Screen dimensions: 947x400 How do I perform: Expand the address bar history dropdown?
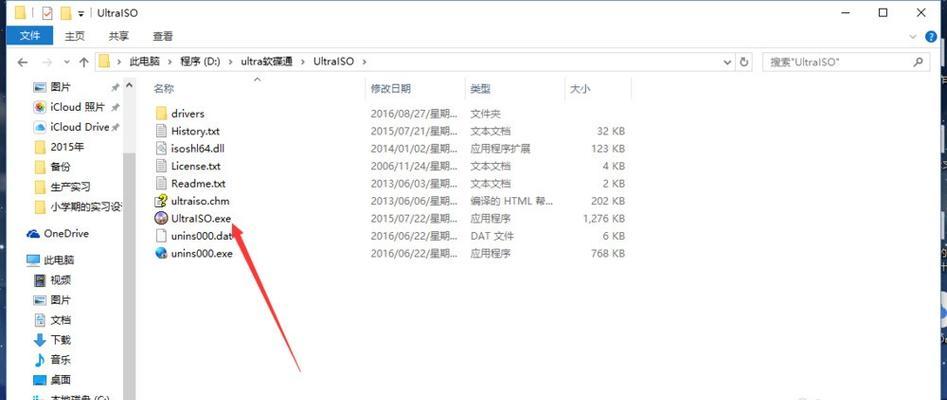tap(727, 62)
